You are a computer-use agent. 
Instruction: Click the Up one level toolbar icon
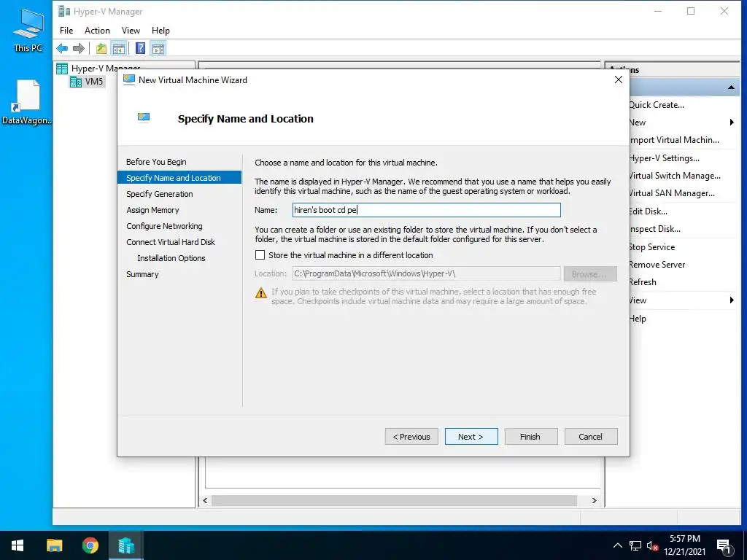tap(101, 48)
